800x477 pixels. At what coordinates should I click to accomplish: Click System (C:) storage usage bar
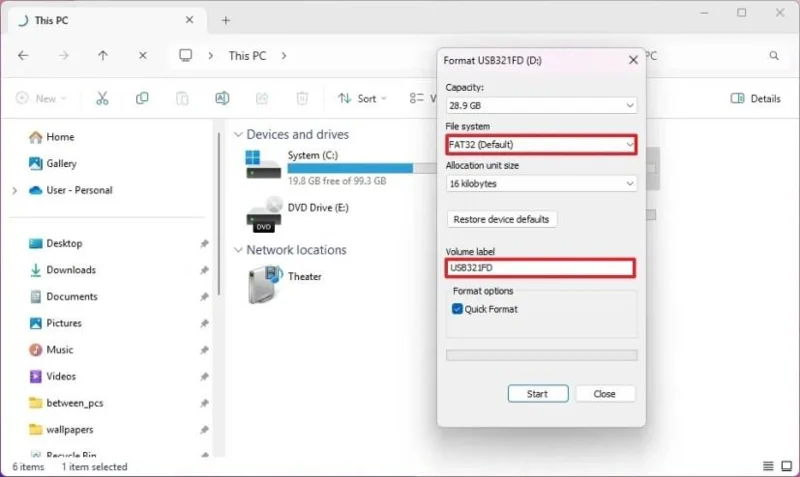click(362, 168)
